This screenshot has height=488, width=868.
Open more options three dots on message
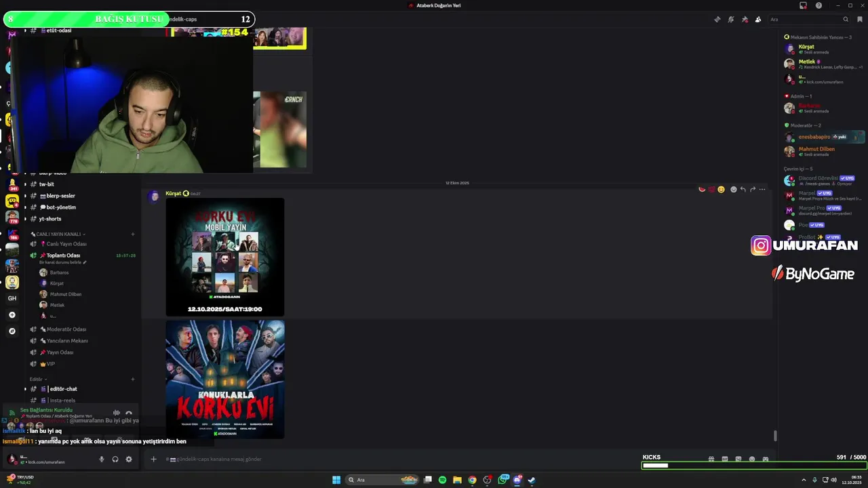762,190
